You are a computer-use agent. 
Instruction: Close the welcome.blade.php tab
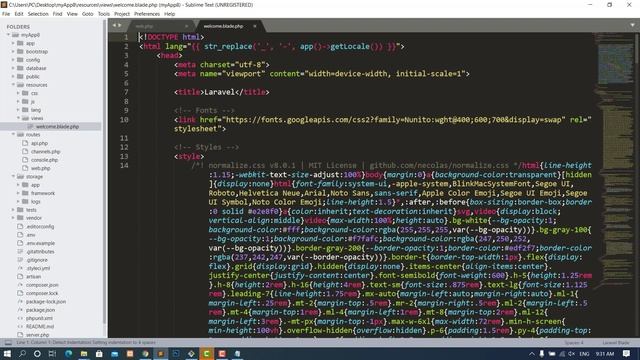[x=255, y=26]
